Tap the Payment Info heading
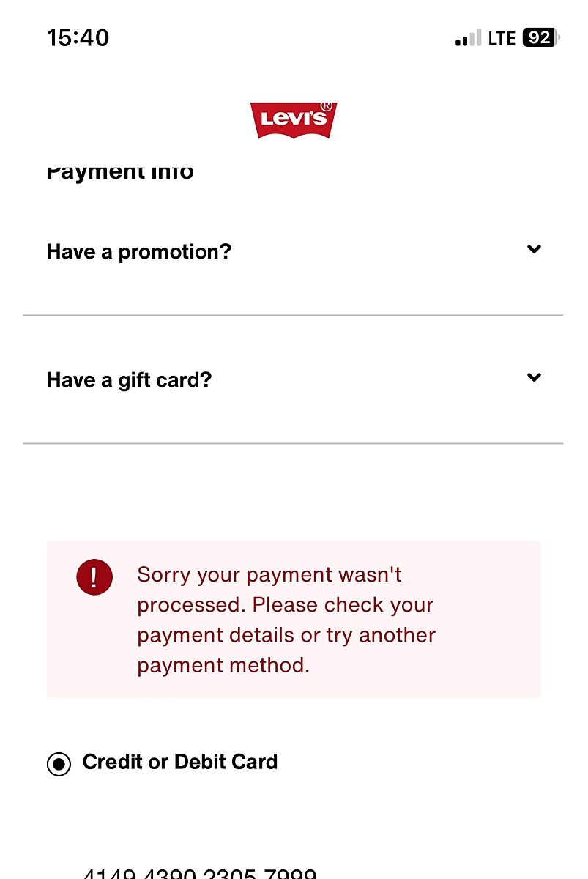 point(120,173)
